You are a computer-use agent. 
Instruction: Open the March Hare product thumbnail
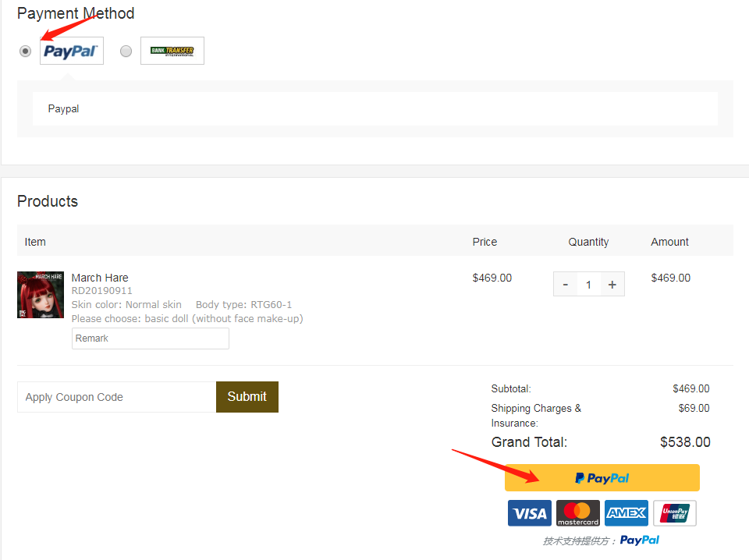point(41,295)
